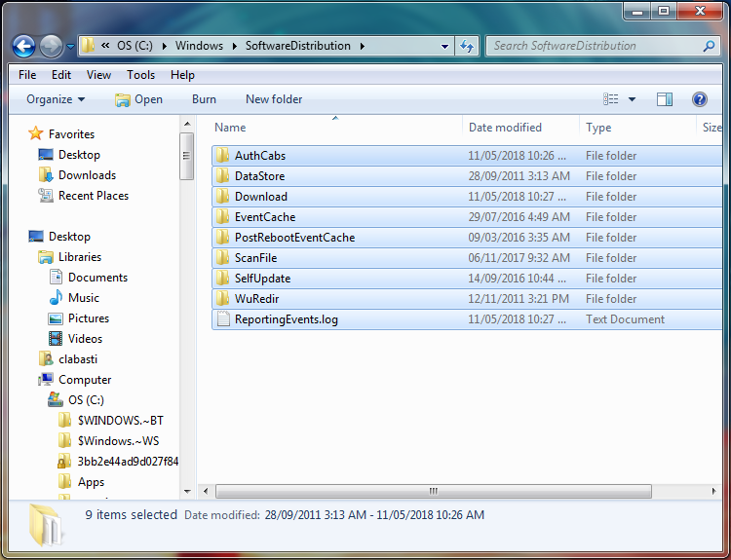Open the $WINDOWS.~BT folder
This screenshot has width=731, height=560.
click(111, 421)
